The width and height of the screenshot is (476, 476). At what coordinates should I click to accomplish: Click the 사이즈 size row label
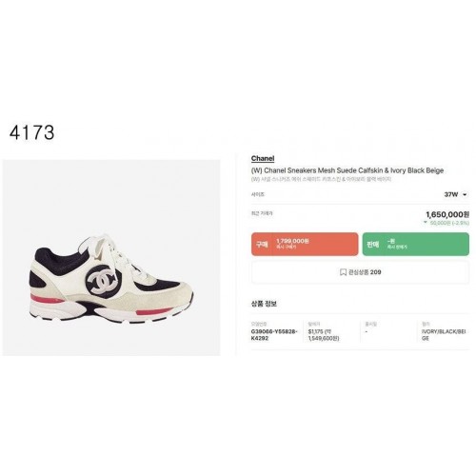point(257,194)
